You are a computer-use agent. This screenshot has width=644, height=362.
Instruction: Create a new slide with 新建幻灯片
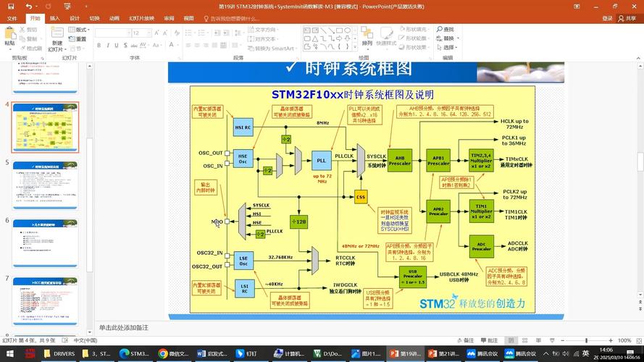(57, 39)
